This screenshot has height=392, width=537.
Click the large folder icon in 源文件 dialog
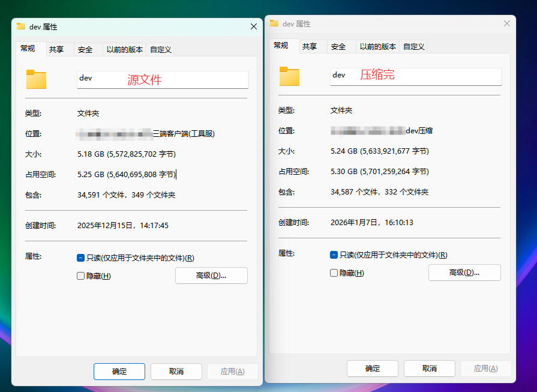point(36,79)
